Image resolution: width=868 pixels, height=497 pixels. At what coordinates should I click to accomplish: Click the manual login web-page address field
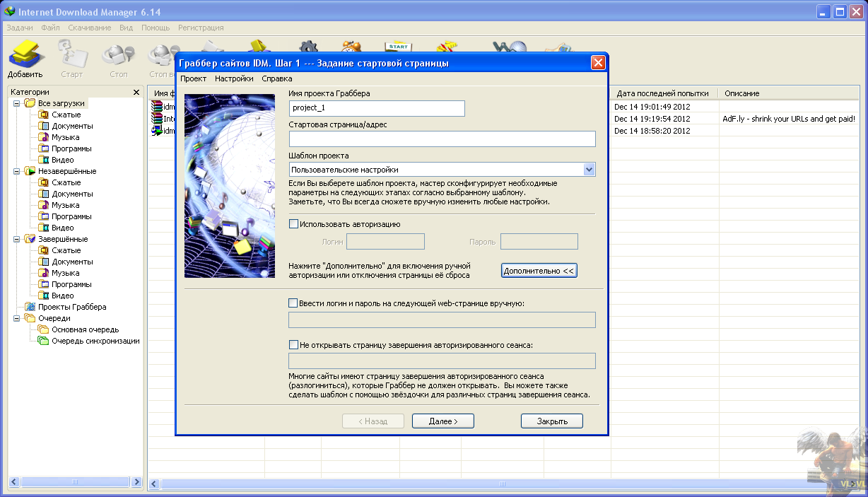coord(442,320)
